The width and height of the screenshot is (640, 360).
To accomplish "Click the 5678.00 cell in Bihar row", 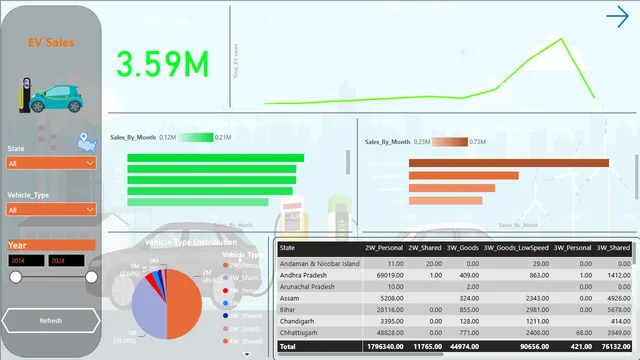I will click(x=619, y=310).
